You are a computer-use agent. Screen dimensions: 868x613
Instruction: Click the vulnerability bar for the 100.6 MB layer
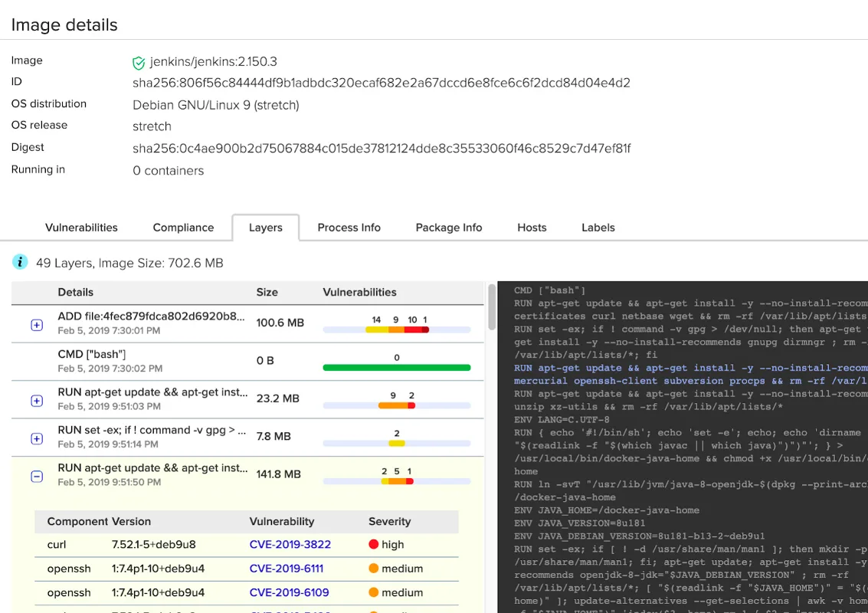[x=396, y=329]
